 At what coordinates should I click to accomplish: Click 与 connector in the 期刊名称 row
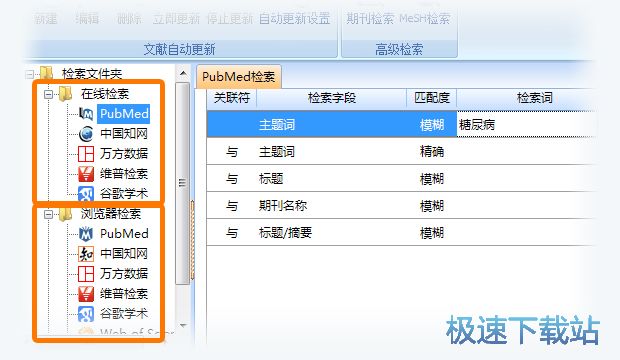[232, 206]
